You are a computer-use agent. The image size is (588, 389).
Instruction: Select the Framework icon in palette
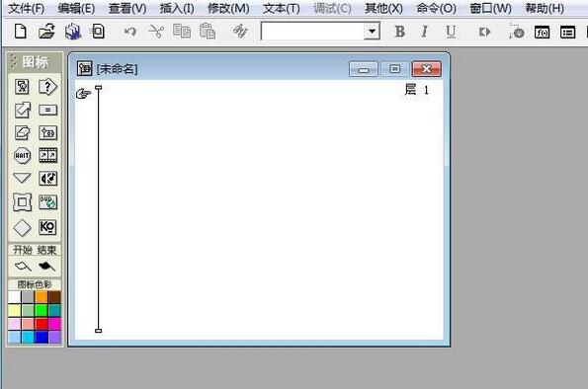(22, 202)
